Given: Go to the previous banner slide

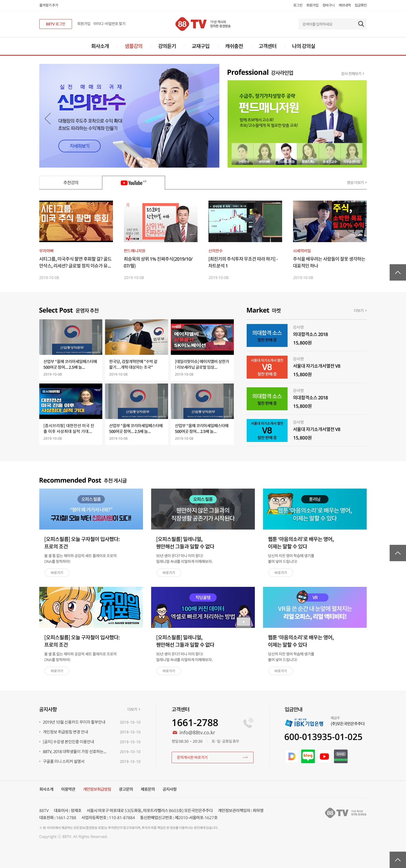Looking at the screenshot, I should click(x=48, y=119).
